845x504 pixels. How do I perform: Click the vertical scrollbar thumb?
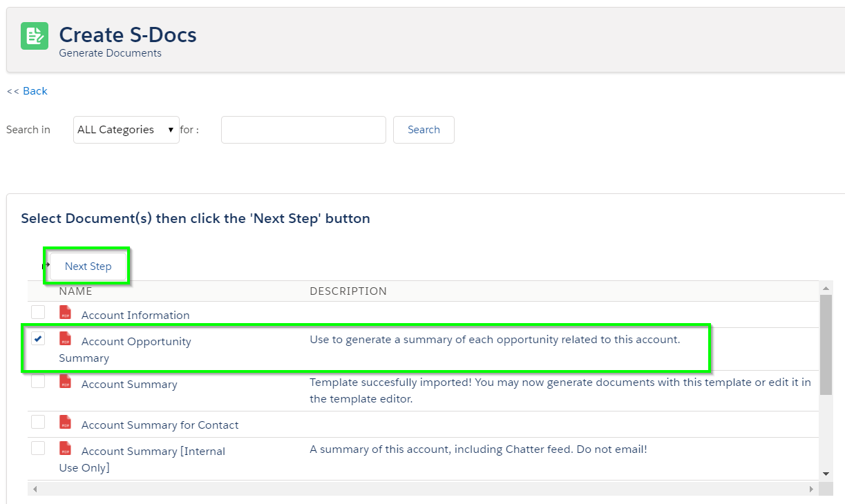point(826,345)
